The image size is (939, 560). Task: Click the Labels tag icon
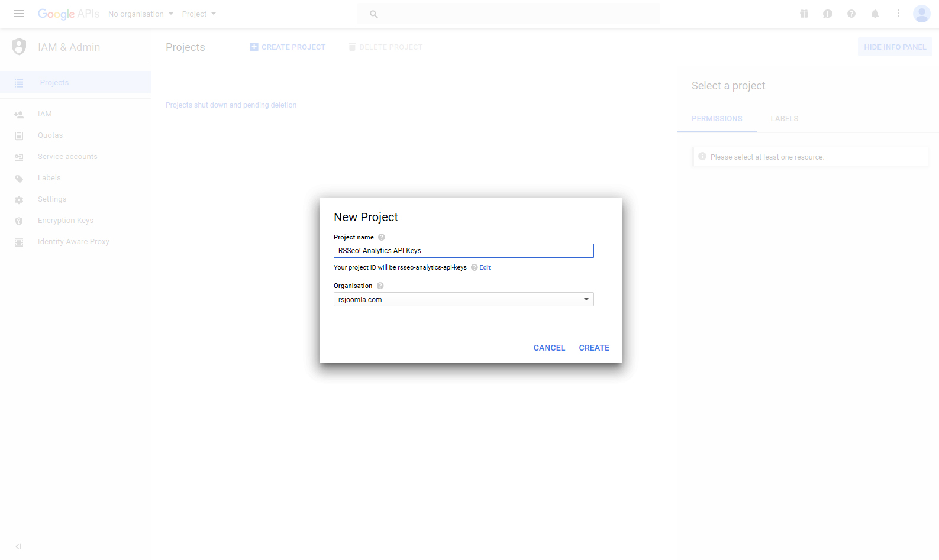[19, 179]
